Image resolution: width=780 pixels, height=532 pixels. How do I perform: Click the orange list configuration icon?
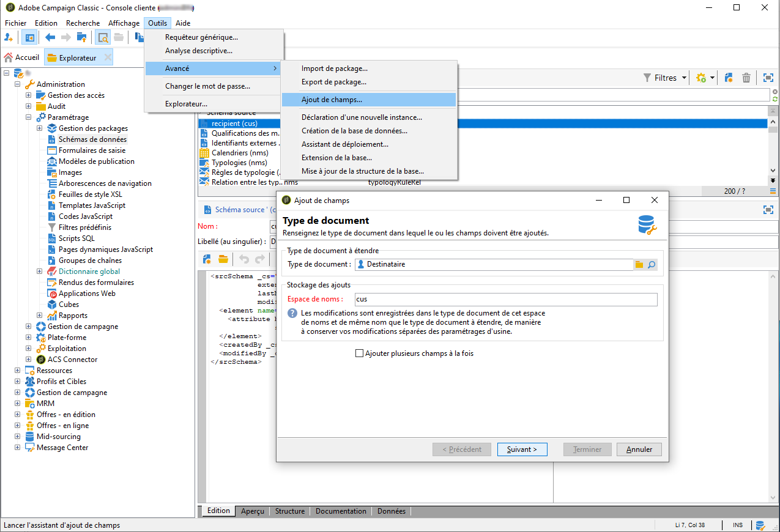coord(773,191)
